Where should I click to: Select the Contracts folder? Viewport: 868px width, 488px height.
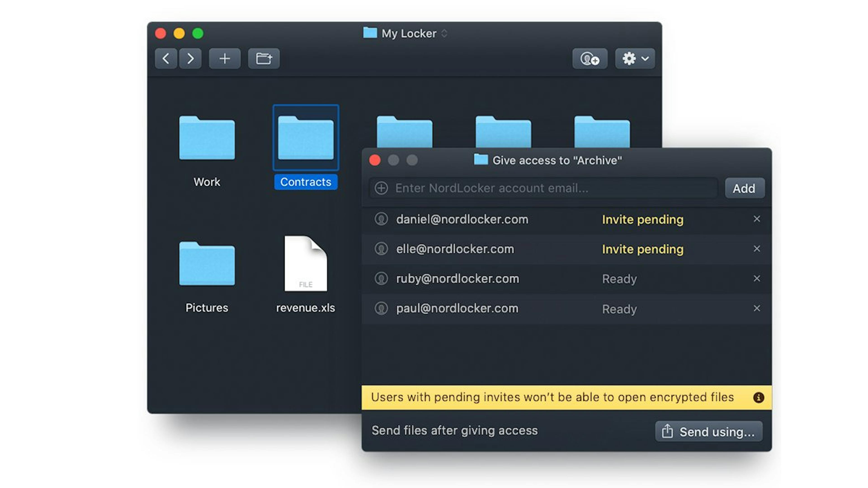point(306,138)
